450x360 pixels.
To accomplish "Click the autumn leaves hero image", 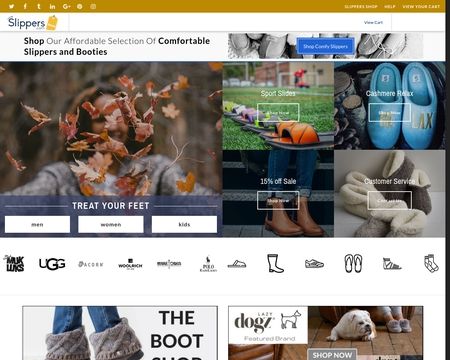I will pyautogui.click(x=111, y=128).
